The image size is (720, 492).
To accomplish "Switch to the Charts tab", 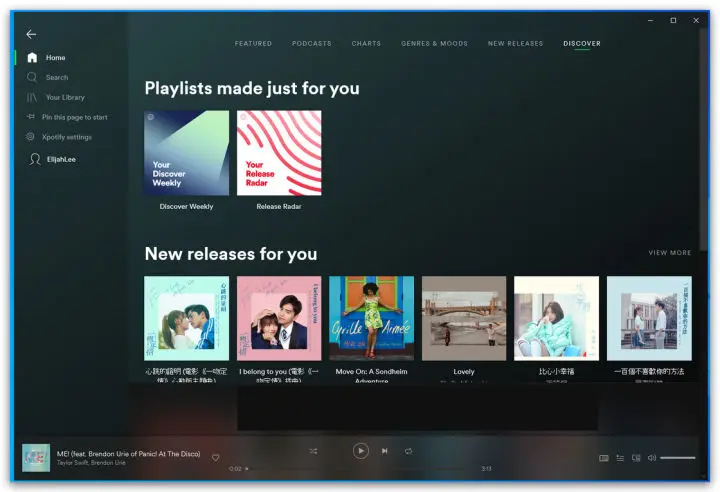I will (x=366, y=44).
